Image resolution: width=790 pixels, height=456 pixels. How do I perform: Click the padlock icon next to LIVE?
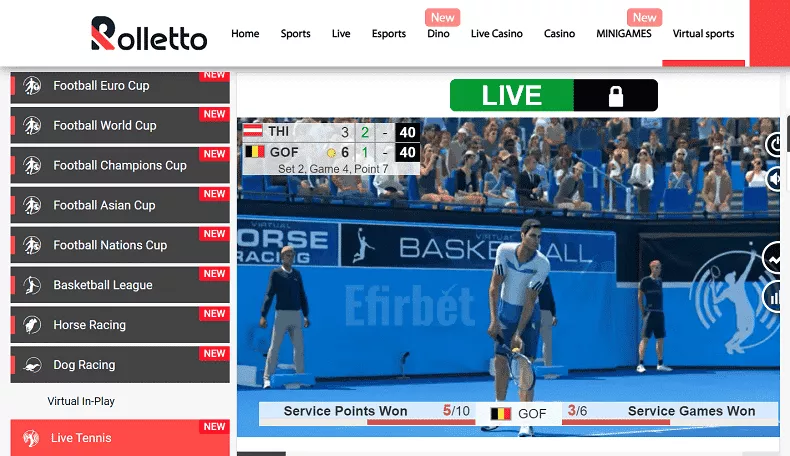pyautogui.click(x=615, y=96)
